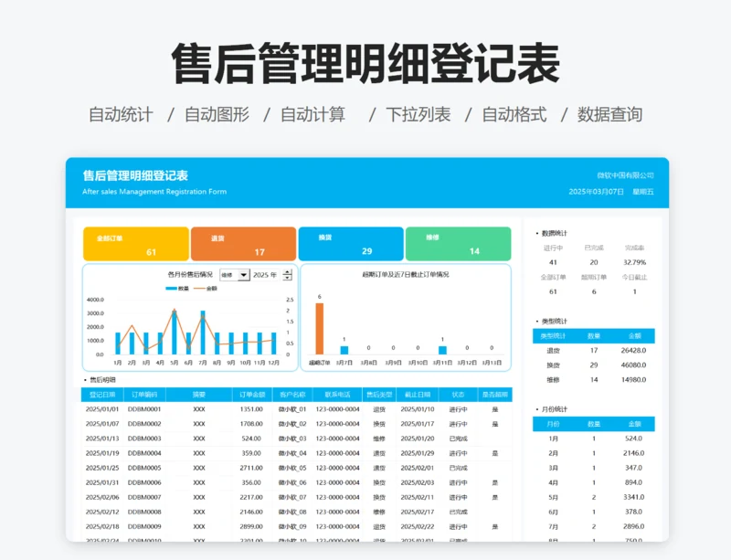
Task: Click customer name 微小软_05
Action: (x=292, y=468)
